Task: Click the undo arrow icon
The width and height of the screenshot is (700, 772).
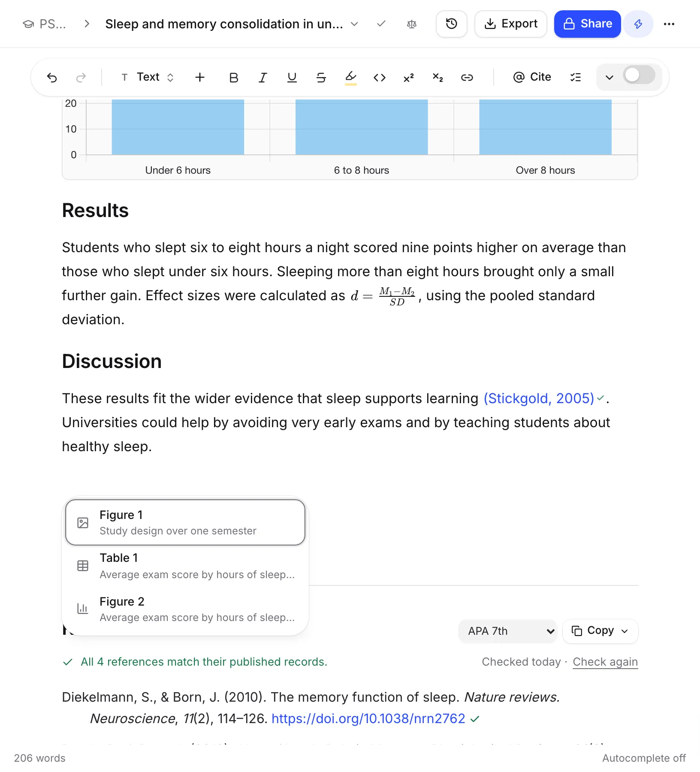Action: [x=52, y=78]
